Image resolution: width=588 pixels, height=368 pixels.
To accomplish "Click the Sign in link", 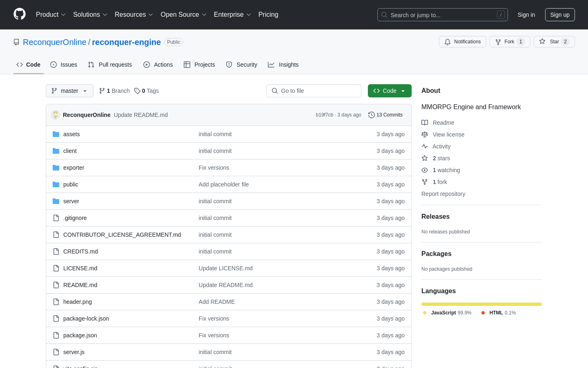I will point(526,15).
